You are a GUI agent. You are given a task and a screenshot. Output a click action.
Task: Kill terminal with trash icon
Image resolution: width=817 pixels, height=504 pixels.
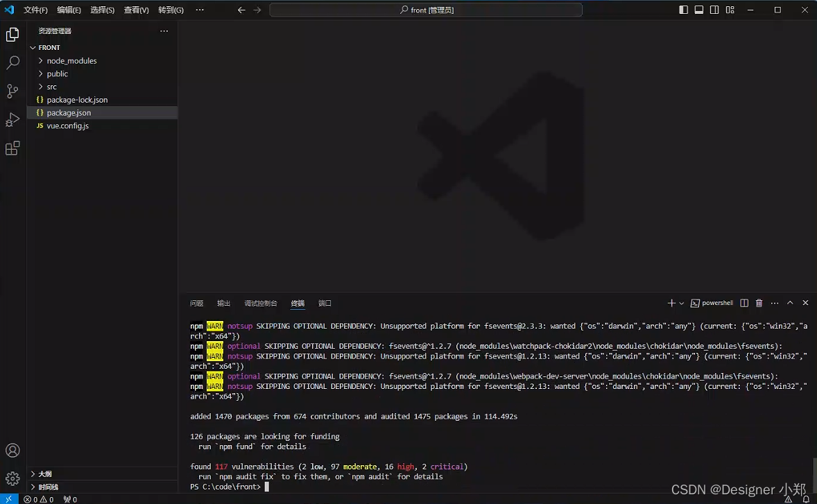(759, 303)
